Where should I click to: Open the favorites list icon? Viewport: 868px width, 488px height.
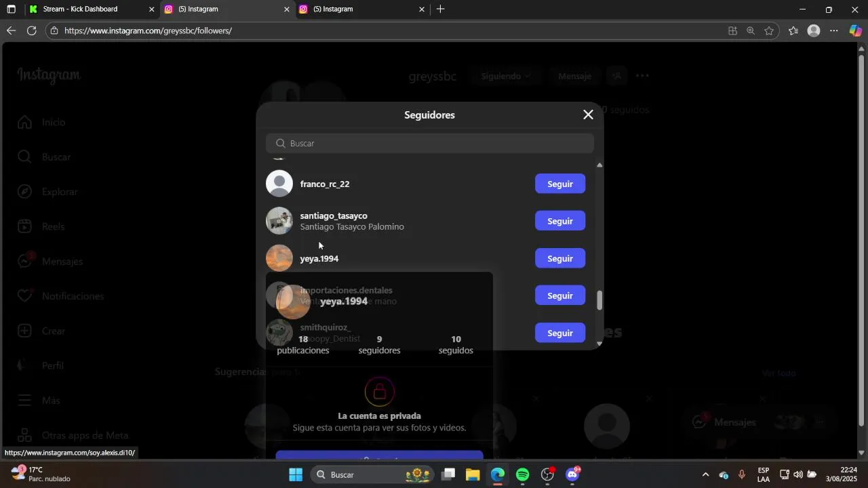[x=793, y=30]
